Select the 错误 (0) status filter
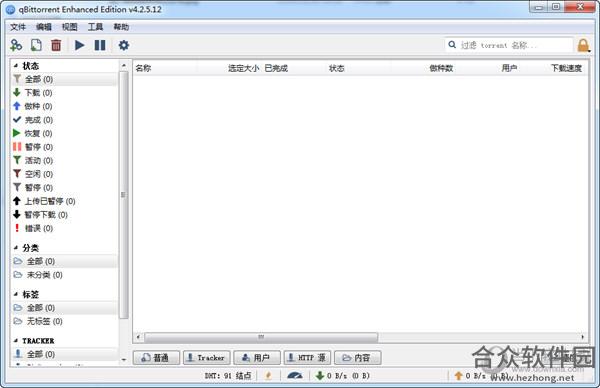Screen dimensions: 600x388 tap(64, 228)
